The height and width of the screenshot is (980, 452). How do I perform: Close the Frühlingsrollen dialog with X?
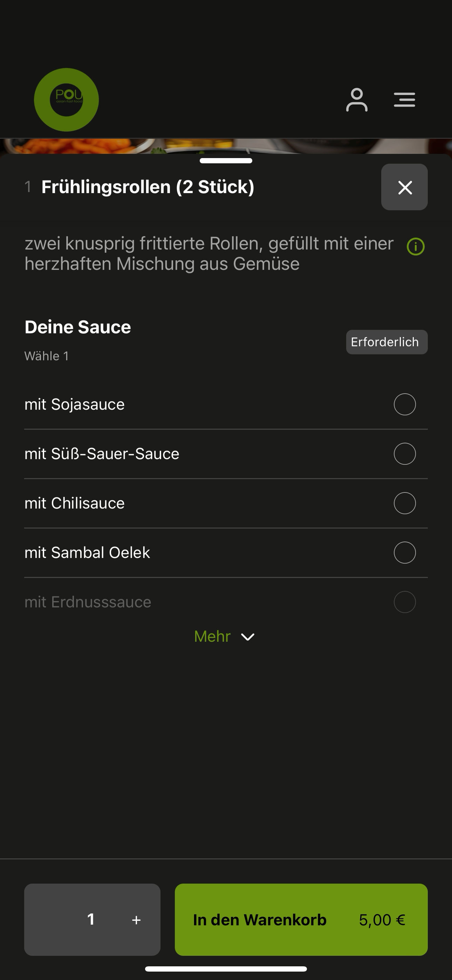[404, 187]
